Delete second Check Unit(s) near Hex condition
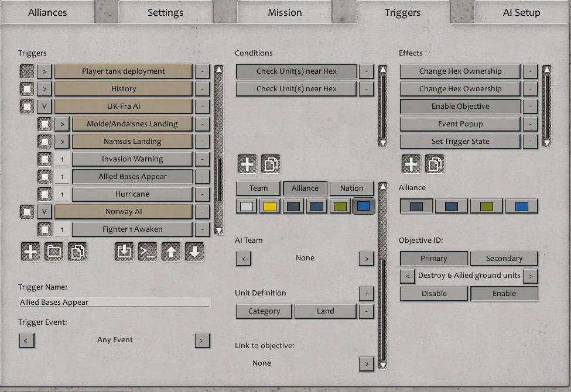This screenshot has height=392, width=571. click(367, 89)
